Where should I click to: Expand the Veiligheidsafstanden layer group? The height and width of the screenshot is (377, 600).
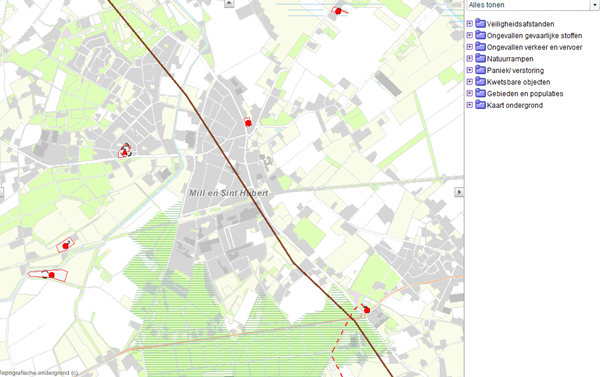[470, 24]
